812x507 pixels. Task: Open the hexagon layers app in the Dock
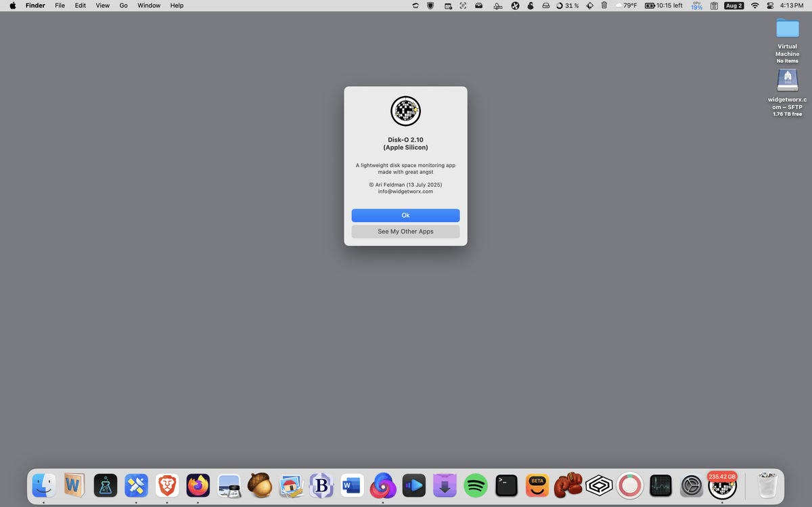pyautogui.click(x=599, y=485)
